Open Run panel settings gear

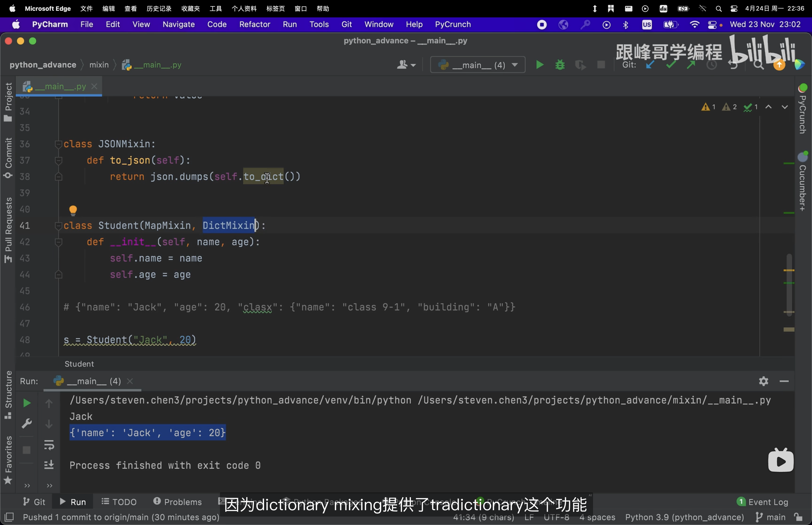(x=764, y=381)
